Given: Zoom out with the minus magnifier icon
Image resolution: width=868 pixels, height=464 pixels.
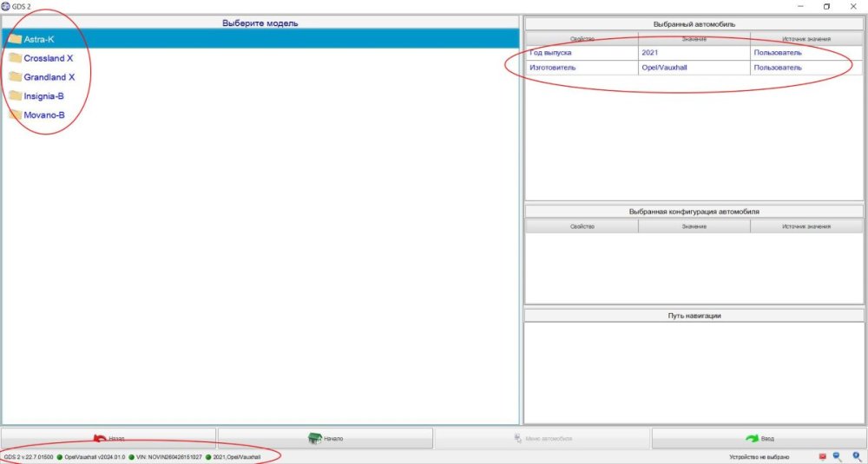Looking at the screenshot, I should tap(837, 456).
